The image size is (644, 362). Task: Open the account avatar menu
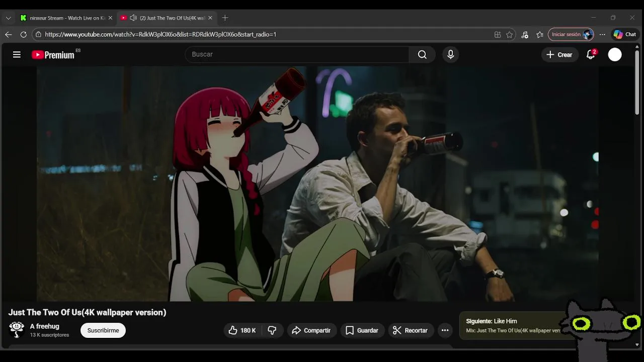click(x=615, y=55)
